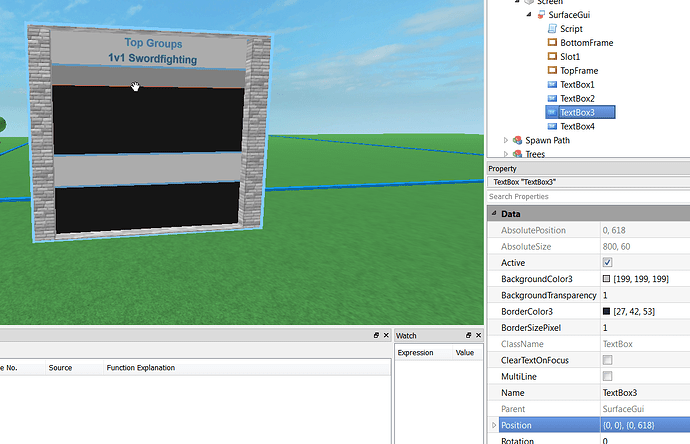Toggle the ClearTextOnFocus checkbox
The image size is (690, 444).
pos(607,360)
